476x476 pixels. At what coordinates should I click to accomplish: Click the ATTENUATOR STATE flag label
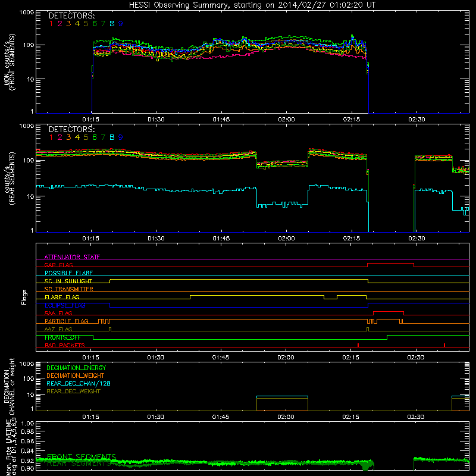click(x=72, y=257)
